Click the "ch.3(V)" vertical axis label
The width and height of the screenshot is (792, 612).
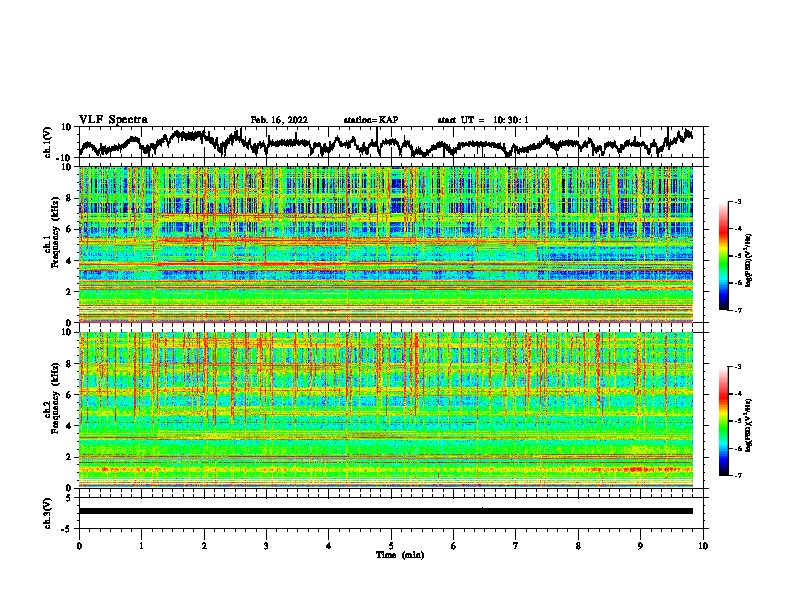[x=48, y=513]
